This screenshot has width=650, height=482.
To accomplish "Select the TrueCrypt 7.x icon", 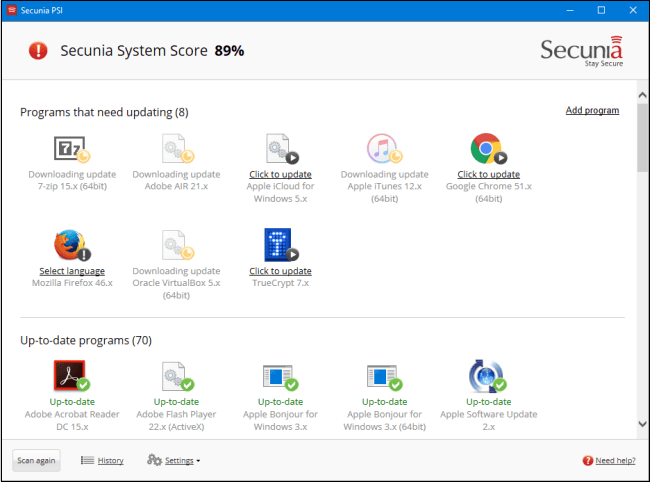I will pos(281,245).
